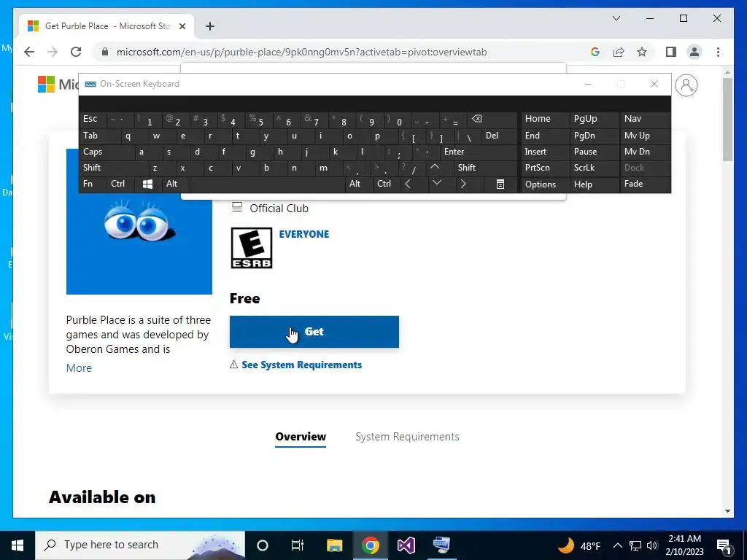
Task: Click the backspace key on On-Screen Keyboard
Action: click(x=477, y=119)
